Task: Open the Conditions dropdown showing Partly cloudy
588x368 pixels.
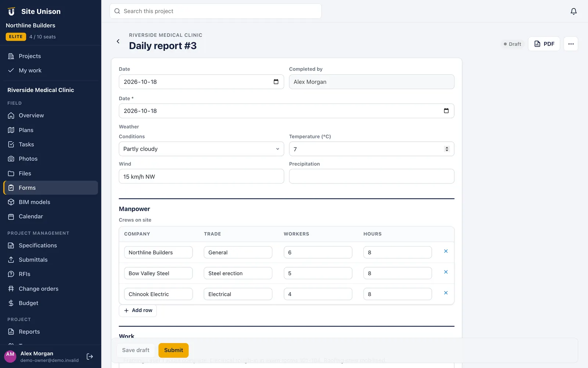Action: point(201,149)
